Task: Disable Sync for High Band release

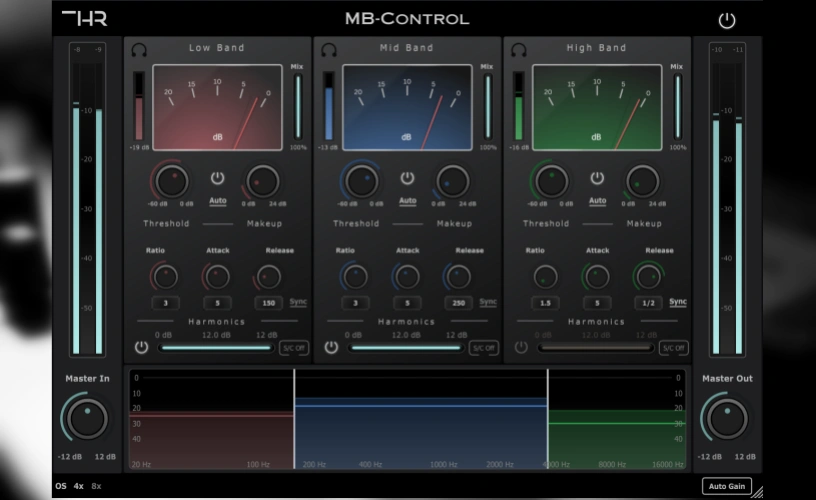Action: click(x=678, y=302)
